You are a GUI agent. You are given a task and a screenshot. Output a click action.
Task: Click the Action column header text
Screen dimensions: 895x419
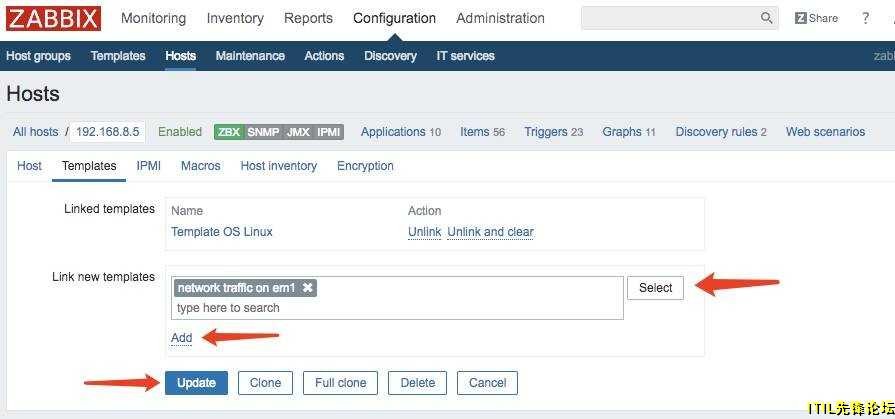click(x=425, y=211)
